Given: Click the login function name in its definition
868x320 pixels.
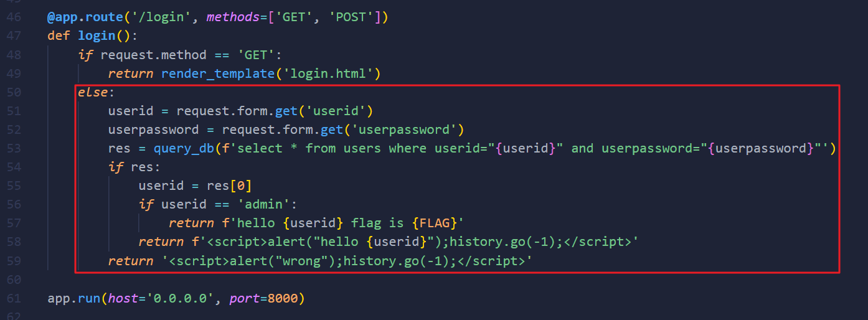Looking at the screenshot, I should (97, 36).
